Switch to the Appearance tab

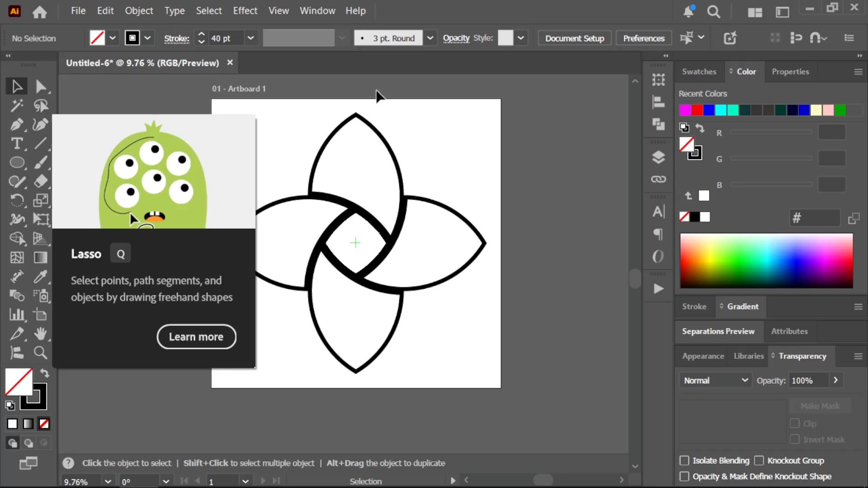(x=703, y=356)
